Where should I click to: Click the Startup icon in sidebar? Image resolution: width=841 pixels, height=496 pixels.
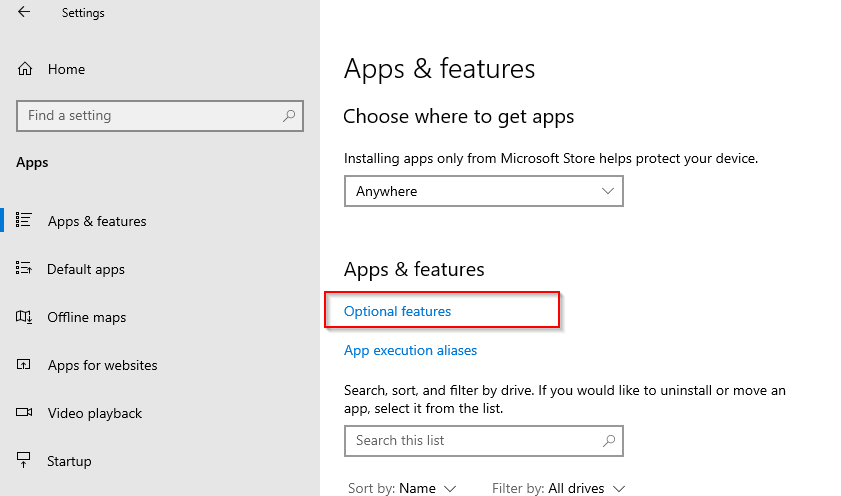click(24, 460)
